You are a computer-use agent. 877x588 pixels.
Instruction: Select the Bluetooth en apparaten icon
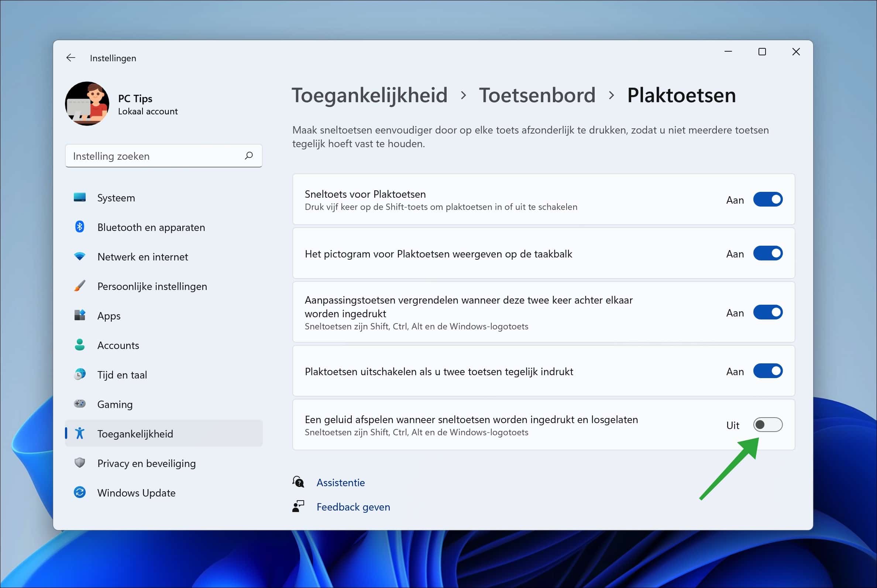click(x=80, y=227)
